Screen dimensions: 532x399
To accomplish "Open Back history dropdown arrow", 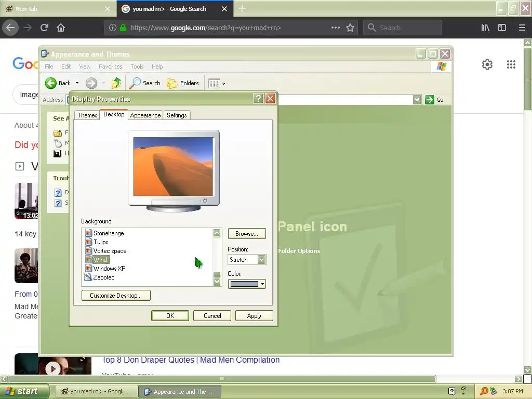I will point(77,83).
